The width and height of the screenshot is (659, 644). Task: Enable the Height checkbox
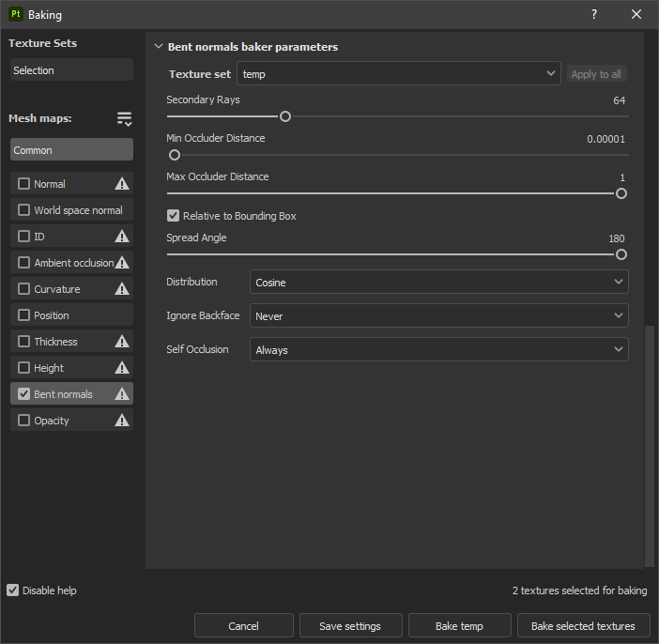(24, 368)
